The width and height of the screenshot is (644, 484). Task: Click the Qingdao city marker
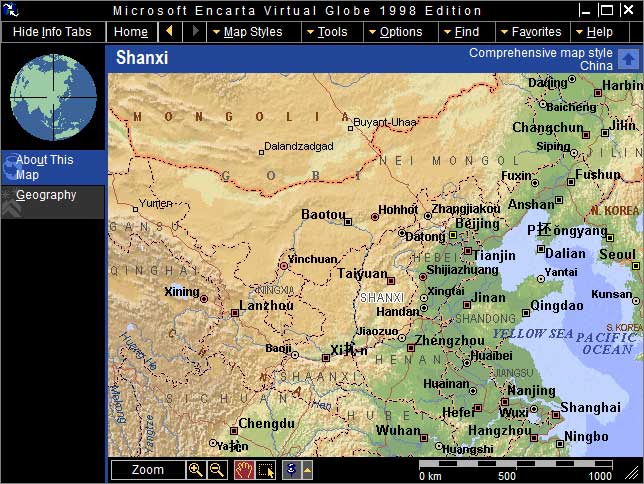(525, 313)
